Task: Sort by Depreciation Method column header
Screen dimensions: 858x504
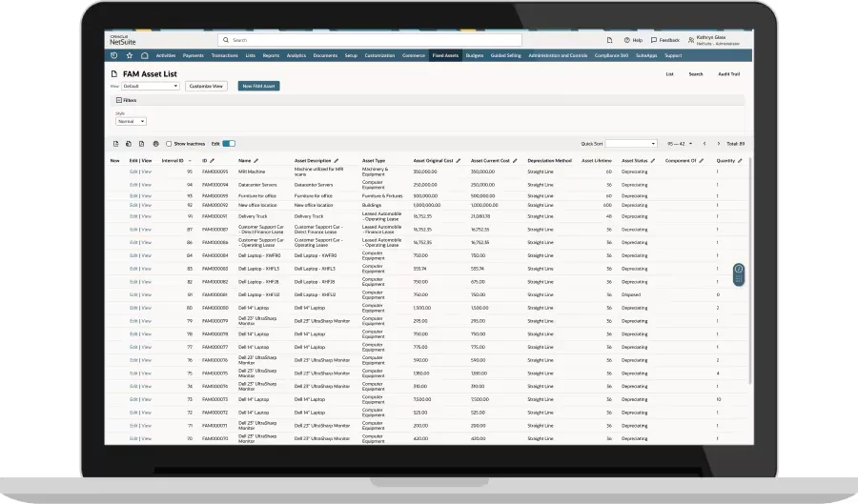Action: tap(549, 161)
